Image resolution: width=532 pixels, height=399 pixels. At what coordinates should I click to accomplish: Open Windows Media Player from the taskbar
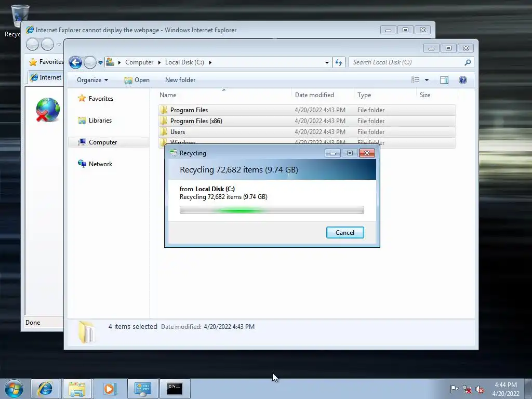pyautogui.click(x=109, y=389)
